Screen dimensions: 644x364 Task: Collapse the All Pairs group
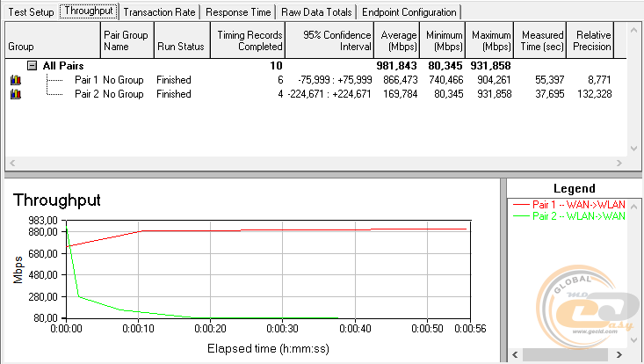click(32, 66)
